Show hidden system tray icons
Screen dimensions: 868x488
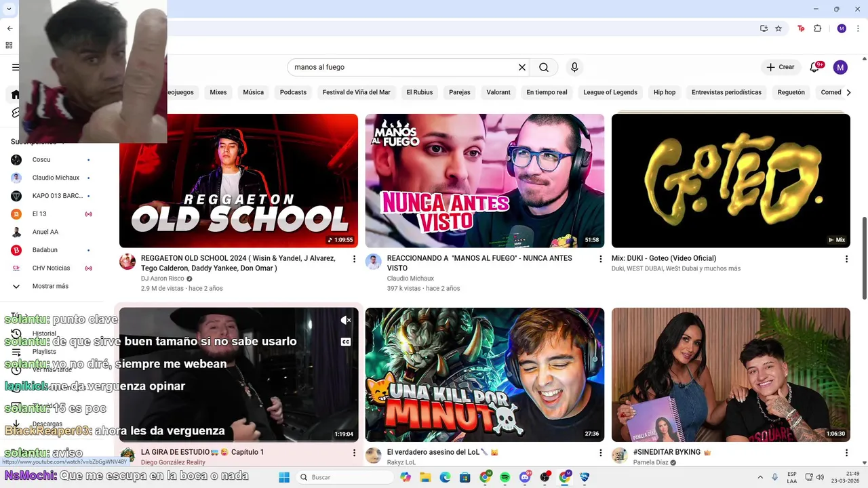[x=760, y=477]
